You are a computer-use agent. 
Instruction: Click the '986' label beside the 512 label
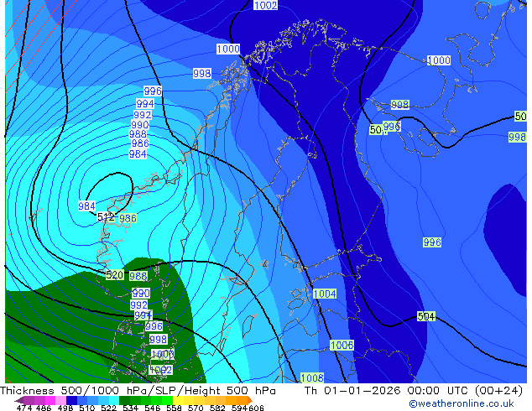[128, 218]
